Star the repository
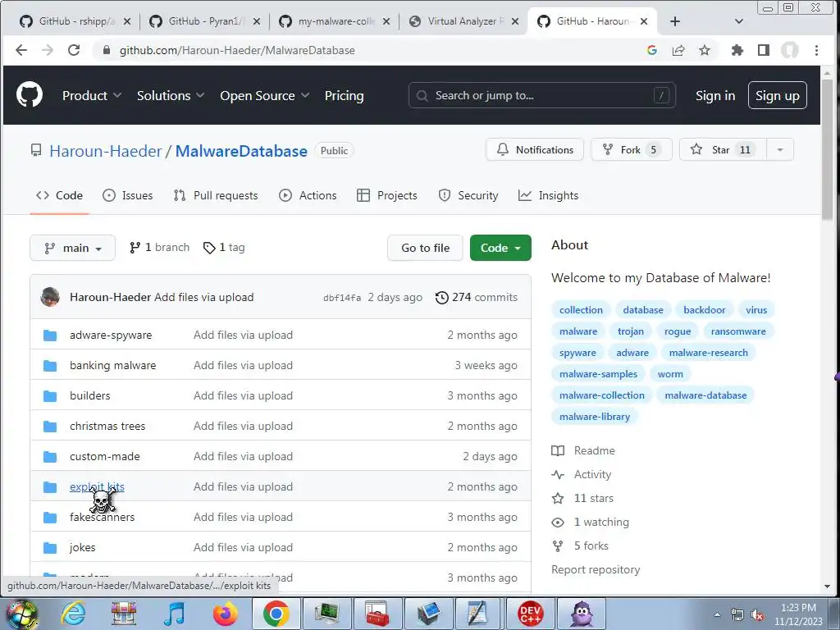 pos(723,149)
